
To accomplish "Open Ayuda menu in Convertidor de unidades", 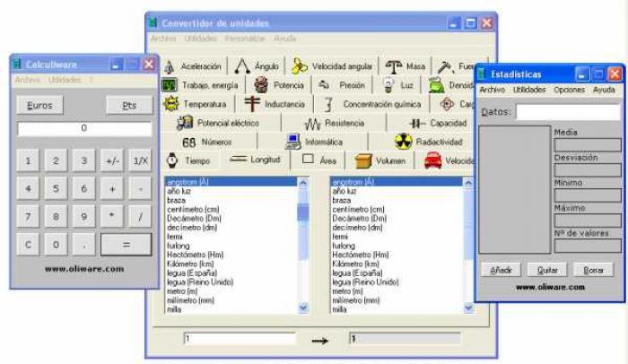I will [285, 39].
